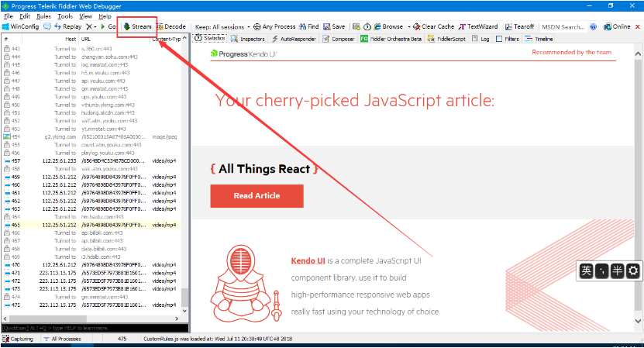Image resolution: width=644 pixels, height=348 pixels.
Task: Click the camera screenshot icon
Action: tap(356, 26)
